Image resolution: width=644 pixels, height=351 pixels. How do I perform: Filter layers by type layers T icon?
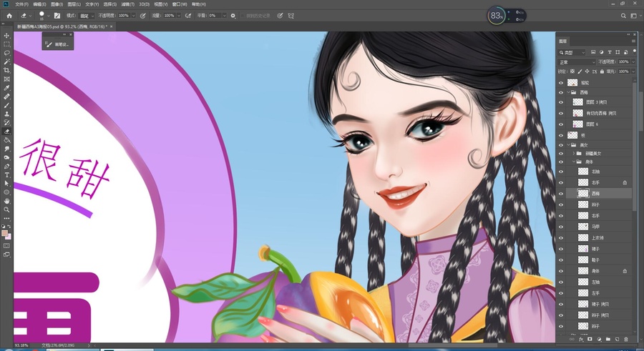(610, 52)
